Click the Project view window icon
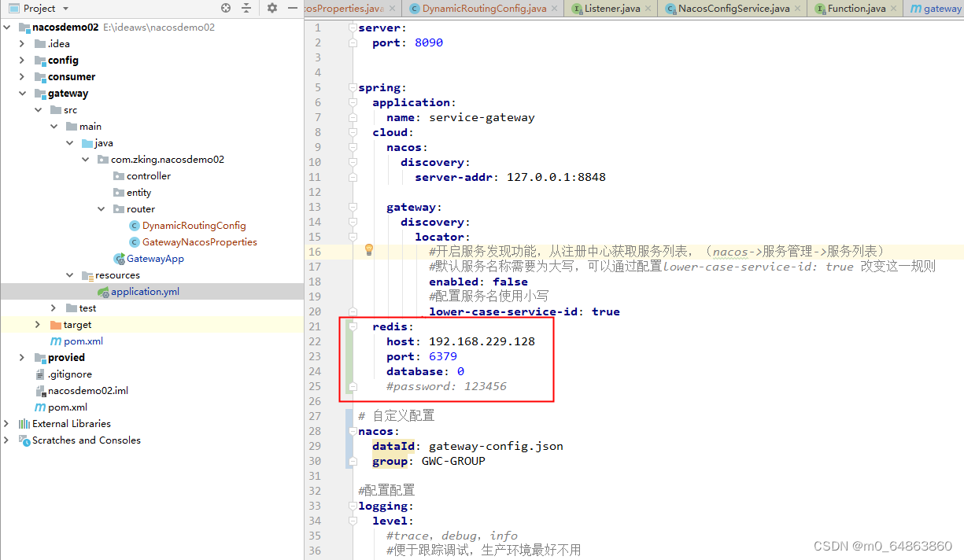The height and width of the screenshot is (560, 964). tap(13, 8)
